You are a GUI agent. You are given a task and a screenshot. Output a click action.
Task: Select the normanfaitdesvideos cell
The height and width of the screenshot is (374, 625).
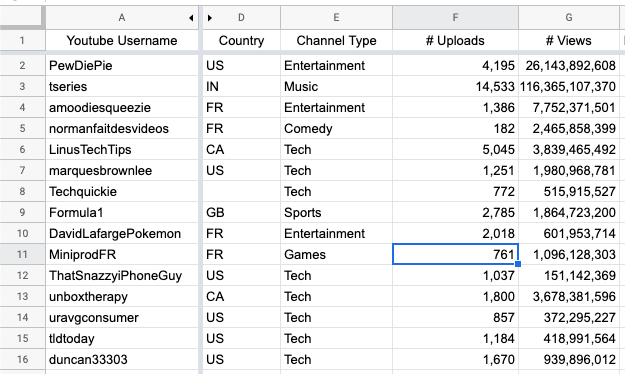[x=122, y=128]
